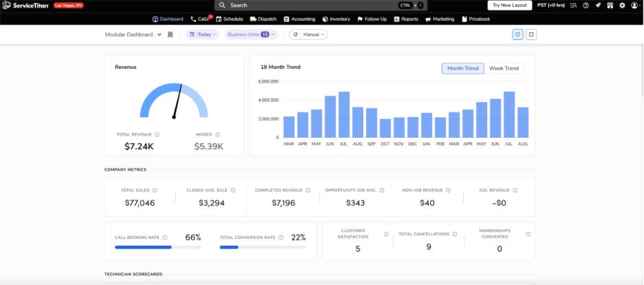Open the help question mark icon

(586, 6)
